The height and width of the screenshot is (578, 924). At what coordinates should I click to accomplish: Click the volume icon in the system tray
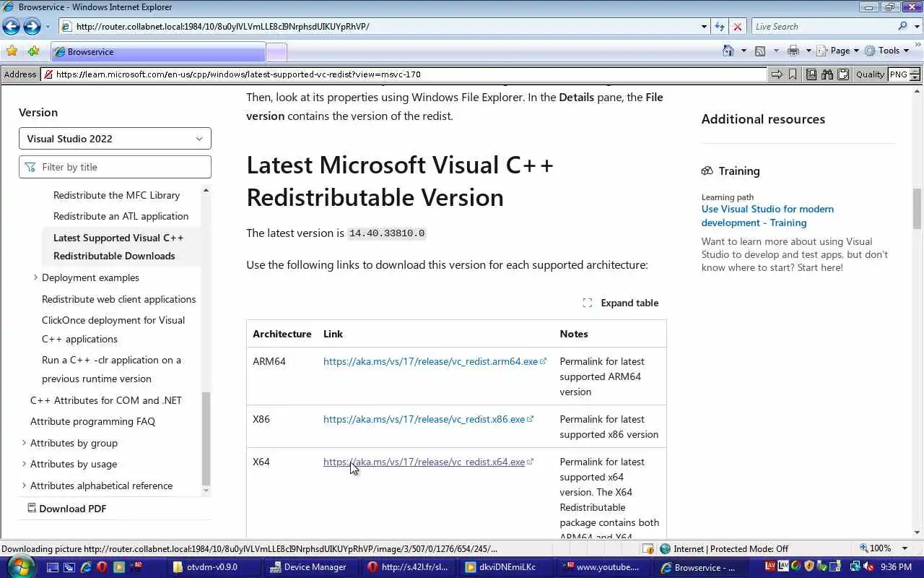pos(869,567)
